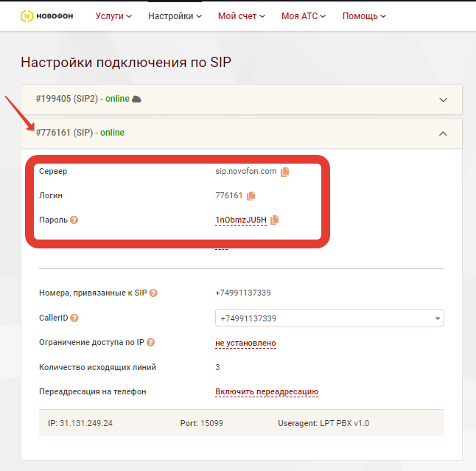Copy the server address sip.novofon.com
This screenshot has height=471, width=476.
coord(284,172)
